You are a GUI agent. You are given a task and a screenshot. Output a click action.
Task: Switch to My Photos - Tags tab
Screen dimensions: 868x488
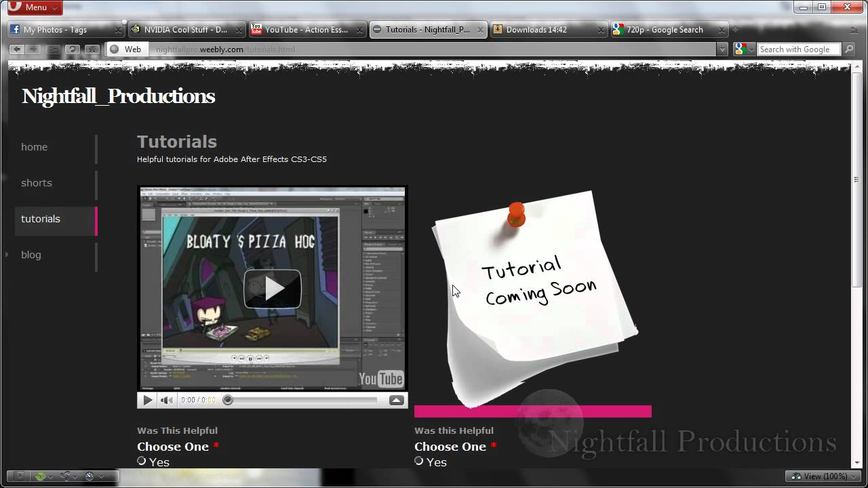66,30
